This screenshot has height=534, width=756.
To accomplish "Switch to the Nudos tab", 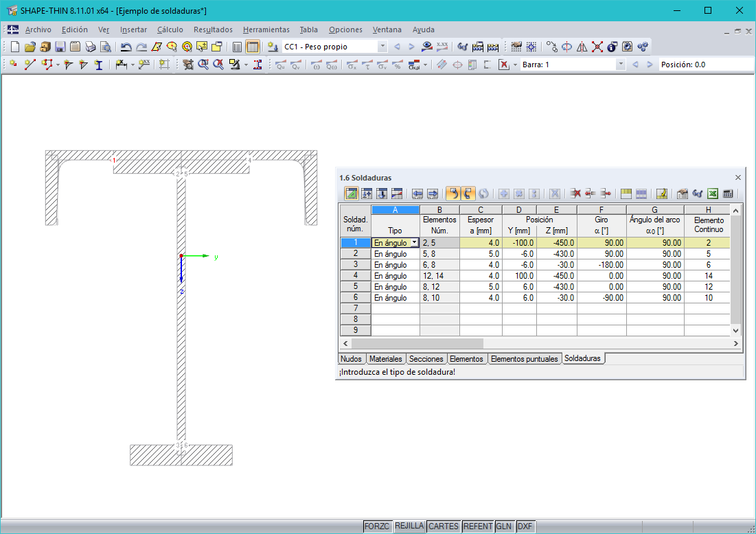I will click(351, 359).
